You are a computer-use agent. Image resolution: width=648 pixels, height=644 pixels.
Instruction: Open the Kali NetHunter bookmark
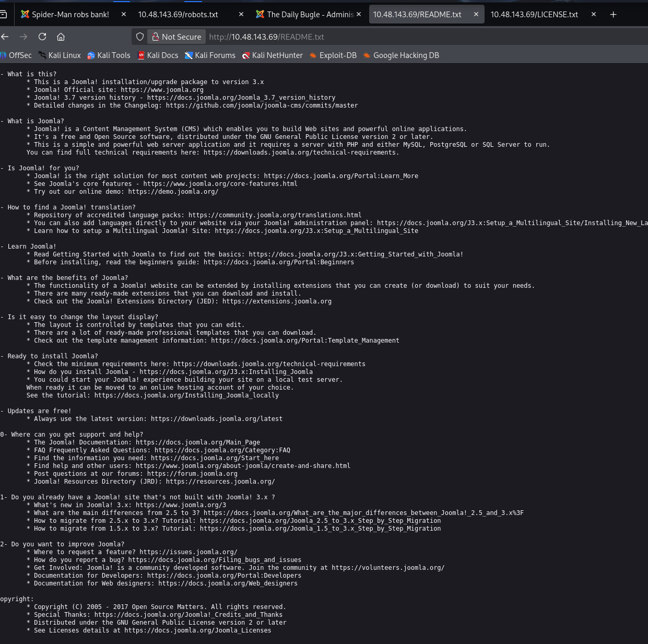[x=272, y=55]
